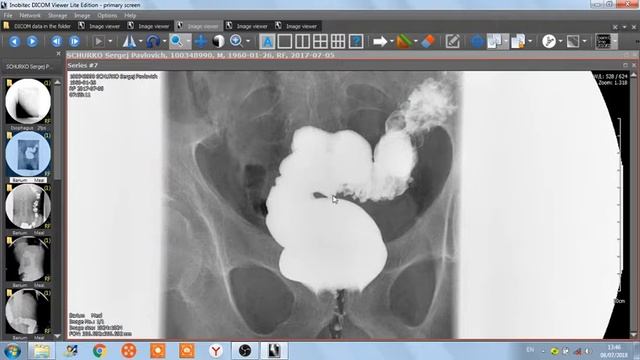Screen dimensions: 640x360
Task: Open the Windows Start menu
Action: [x=12, y=351]
